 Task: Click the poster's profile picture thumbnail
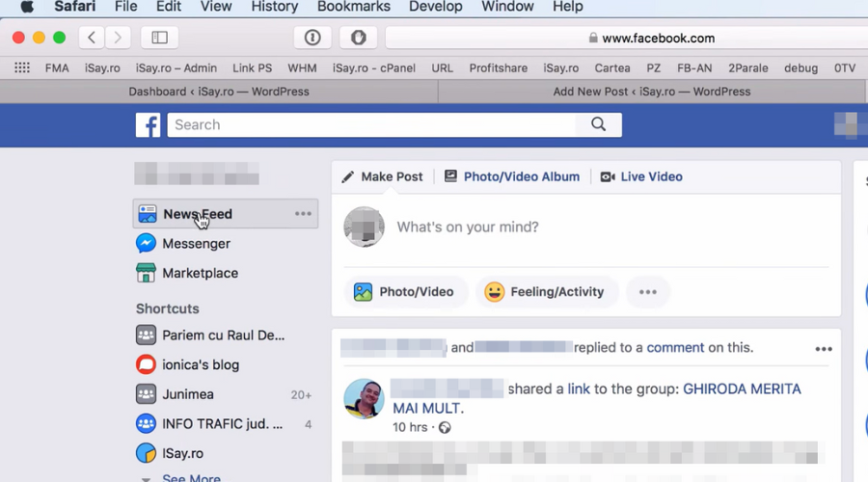tap(364, 398)
